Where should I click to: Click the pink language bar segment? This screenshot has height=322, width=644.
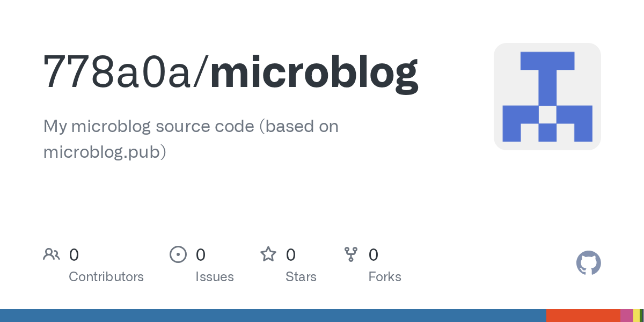626,316
